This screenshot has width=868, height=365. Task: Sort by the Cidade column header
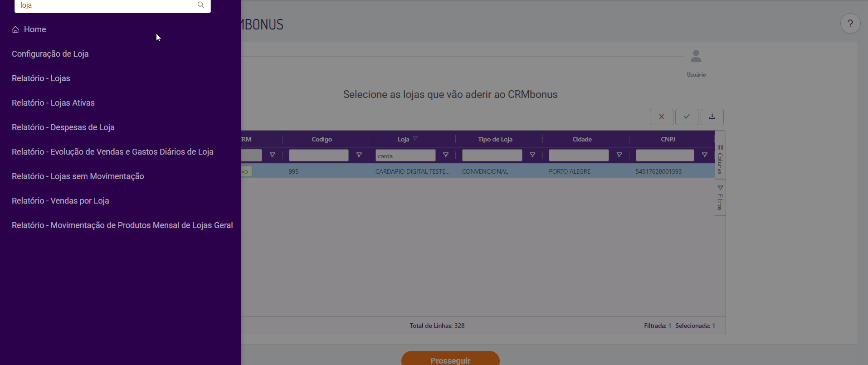click(582, 139)
